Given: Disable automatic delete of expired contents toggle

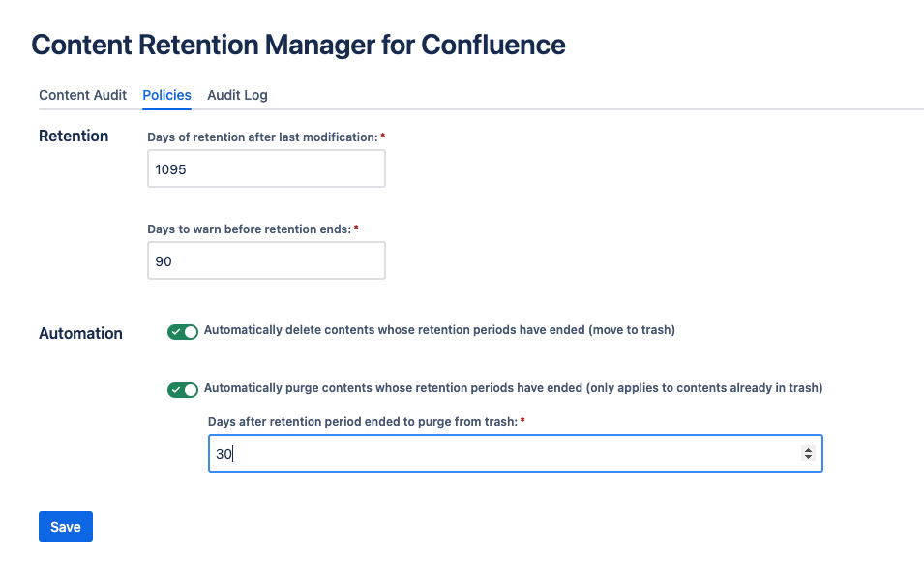Looking at the screenshot, I should 183,331.
